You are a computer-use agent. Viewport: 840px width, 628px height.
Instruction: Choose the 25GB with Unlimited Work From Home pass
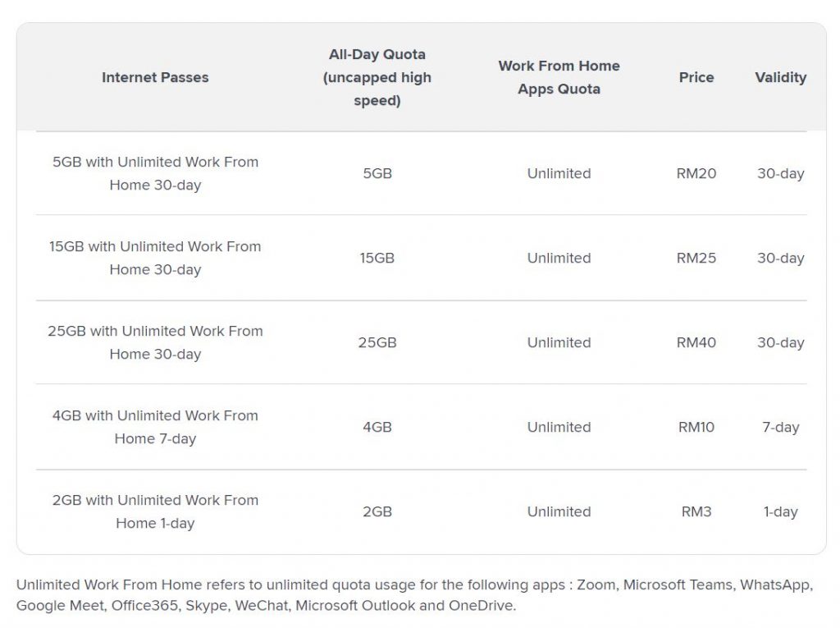[x=155, y=342]
